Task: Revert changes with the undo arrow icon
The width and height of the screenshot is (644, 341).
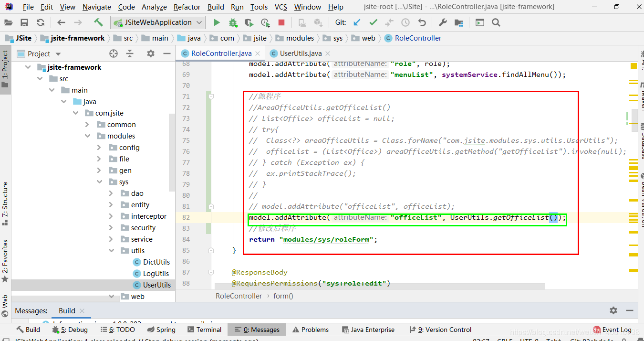Action: click(x=422, y=22)
